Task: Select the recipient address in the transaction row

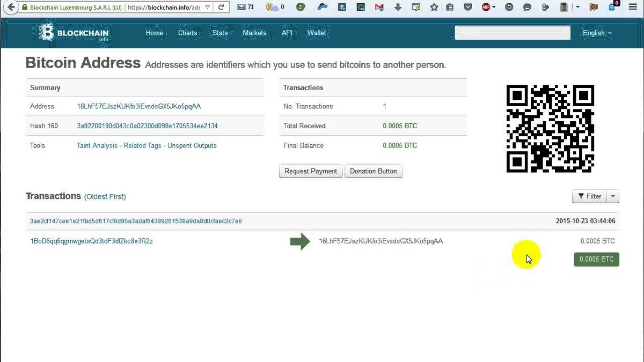Action: [381, 241]
